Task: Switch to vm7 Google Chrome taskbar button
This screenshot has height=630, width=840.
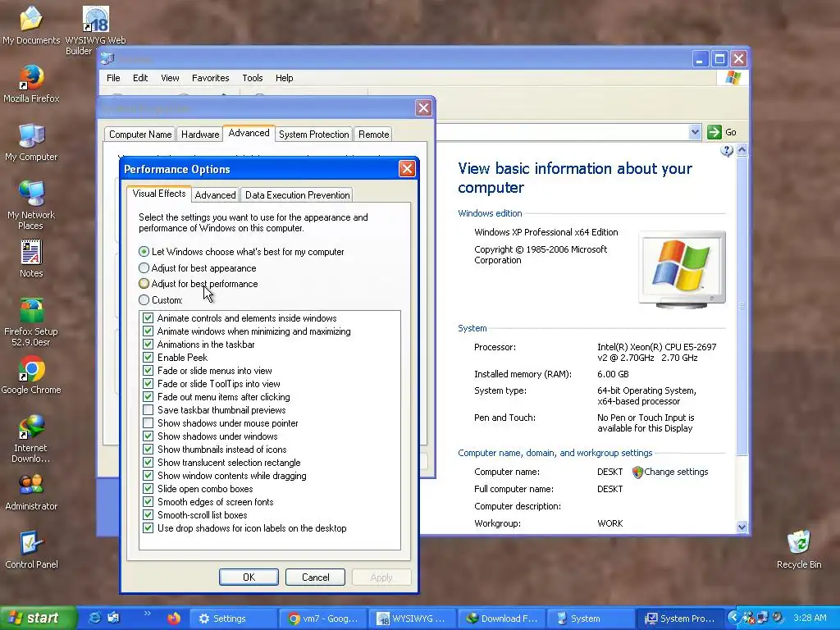Action: click(x=323, y=619)
